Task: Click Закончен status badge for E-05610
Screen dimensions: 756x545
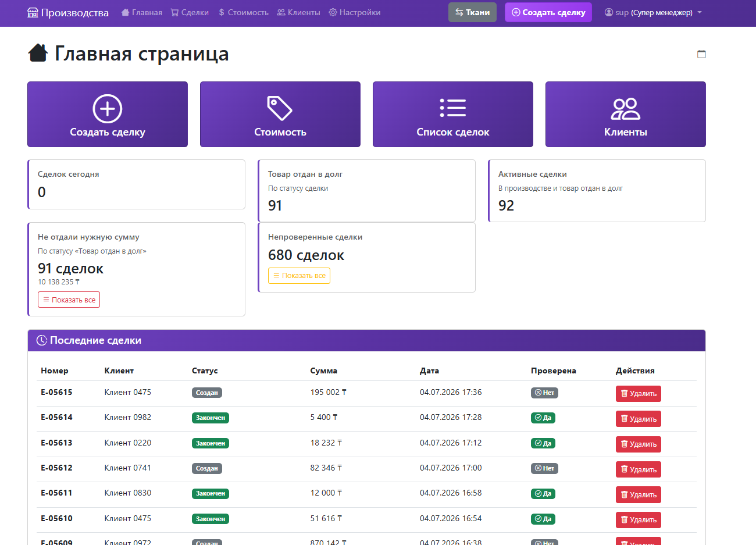Action: point(211,519)
